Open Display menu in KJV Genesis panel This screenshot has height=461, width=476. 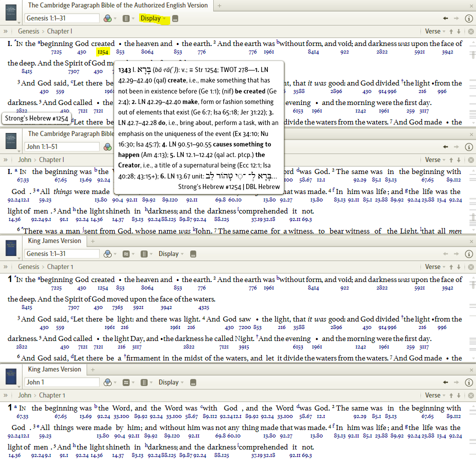pos(171,254)
